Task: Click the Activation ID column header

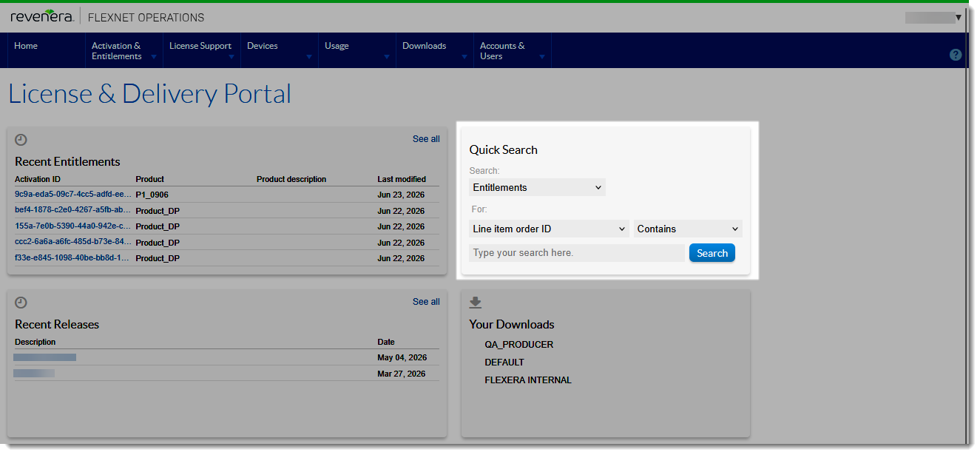Action: coord(38,179)
